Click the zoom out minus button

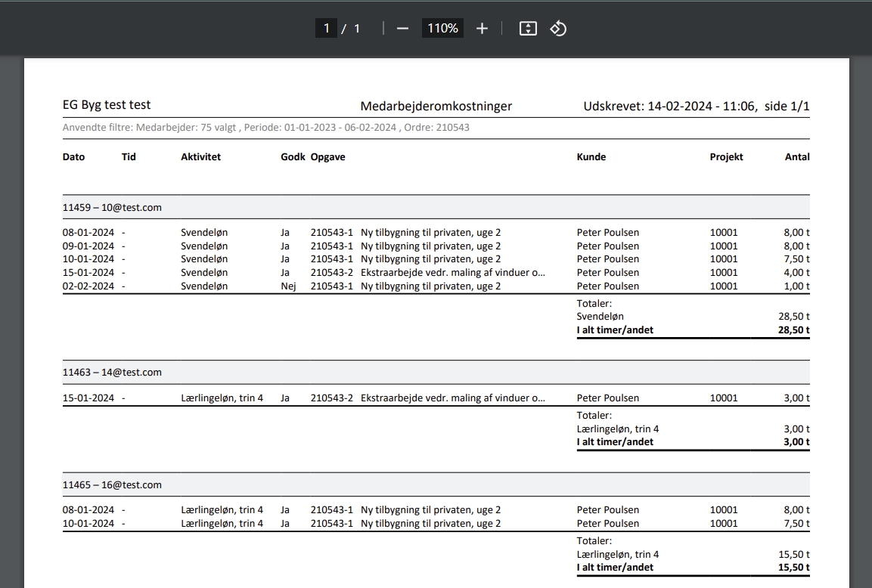click(x=402, y=29)
